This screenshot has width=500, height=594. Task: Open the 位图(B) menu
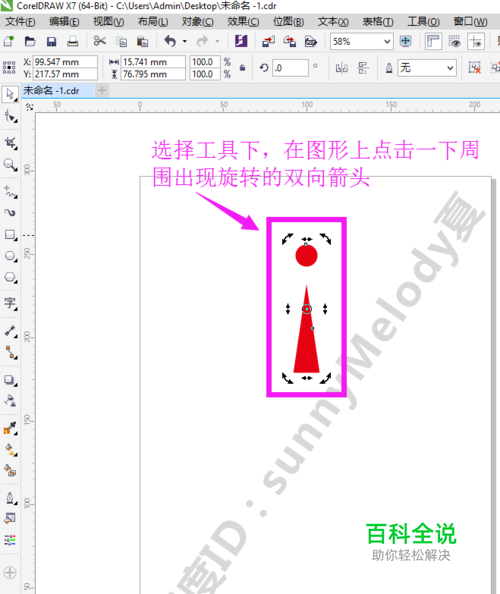click(x=288, y=22)
